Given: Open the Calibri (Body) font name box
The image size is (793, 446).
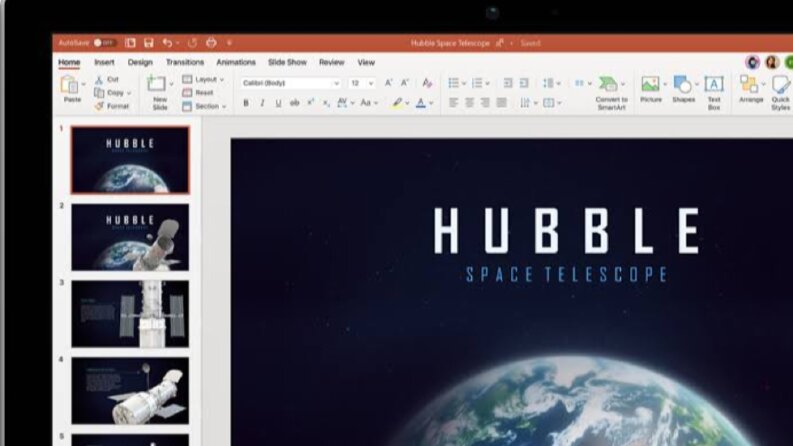Looking at the screenshot, I should (290, 83).
